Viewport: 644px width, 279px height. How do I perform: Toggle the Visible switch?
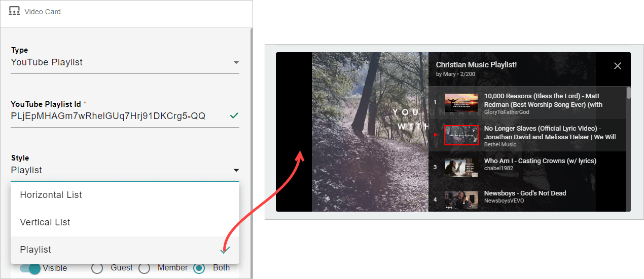click(30, 268)
